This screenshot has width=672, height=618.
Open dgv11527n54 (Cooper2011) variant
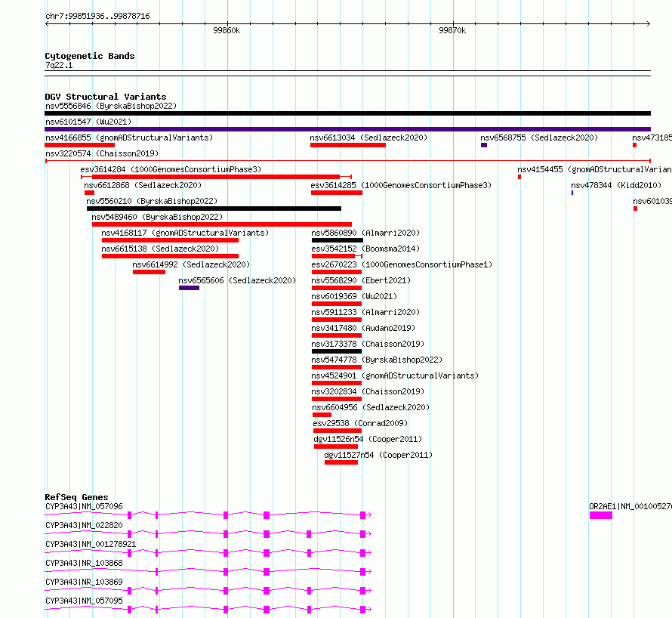[x=378, y=455]
